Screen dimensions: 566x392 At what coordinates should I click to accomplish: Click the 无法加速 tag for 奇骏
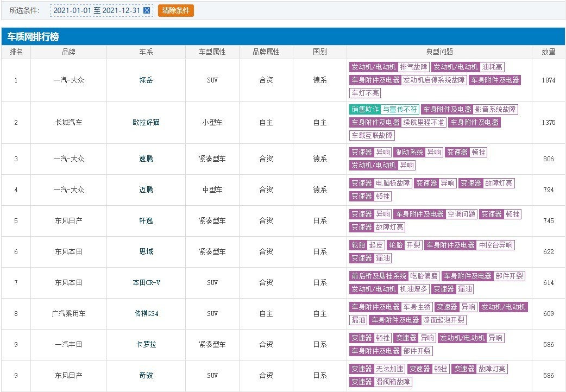click(x=389, y=369)
